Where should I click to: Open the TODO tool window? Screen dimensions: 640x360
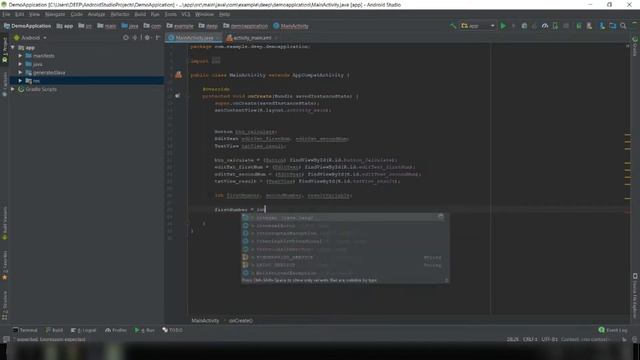pos(172,330)
